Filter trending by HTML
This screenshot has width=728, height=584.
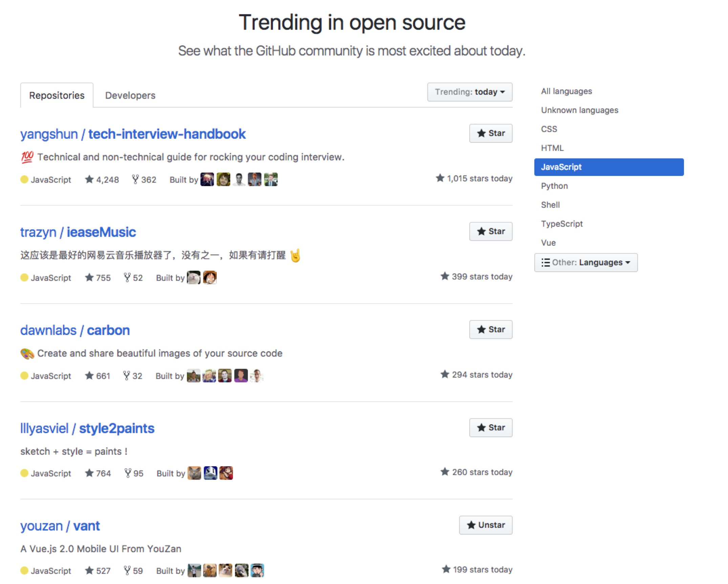pyautogui.click(x=552, y=148)
